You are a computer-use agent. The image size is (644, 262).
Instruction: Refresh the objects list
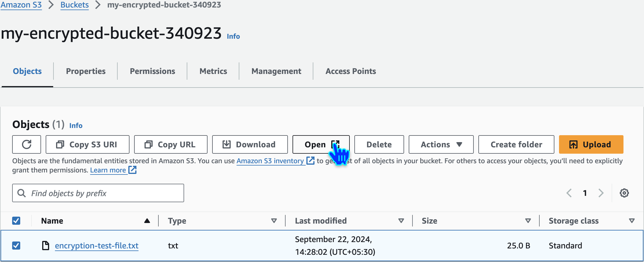[x=27, y=144]
